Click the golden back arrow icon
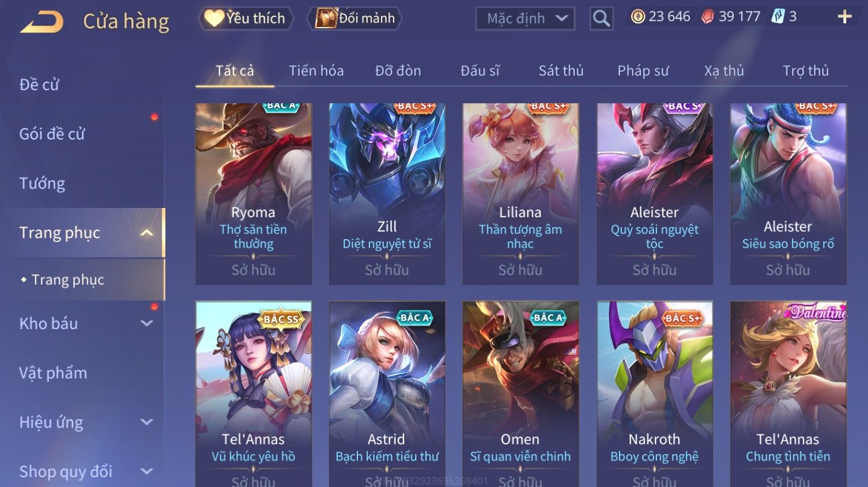 click(41, 22)
